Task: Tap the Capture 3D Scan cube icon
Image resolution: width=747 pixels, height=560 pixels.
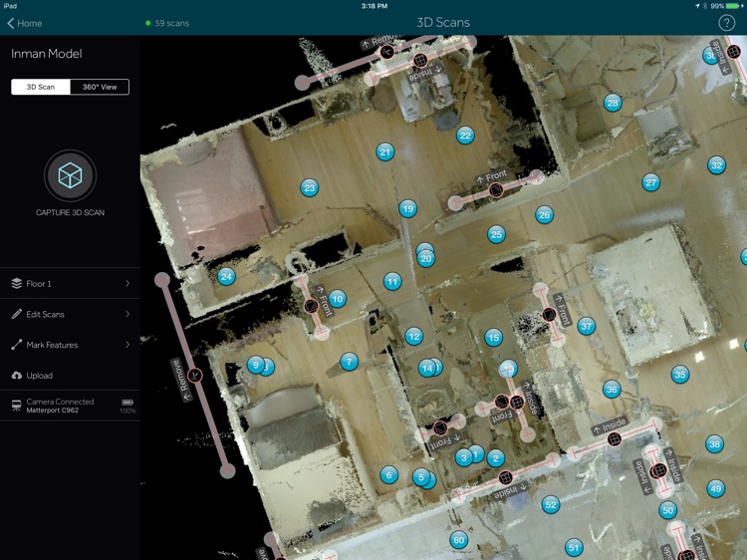Action: [x=70, y=175]
